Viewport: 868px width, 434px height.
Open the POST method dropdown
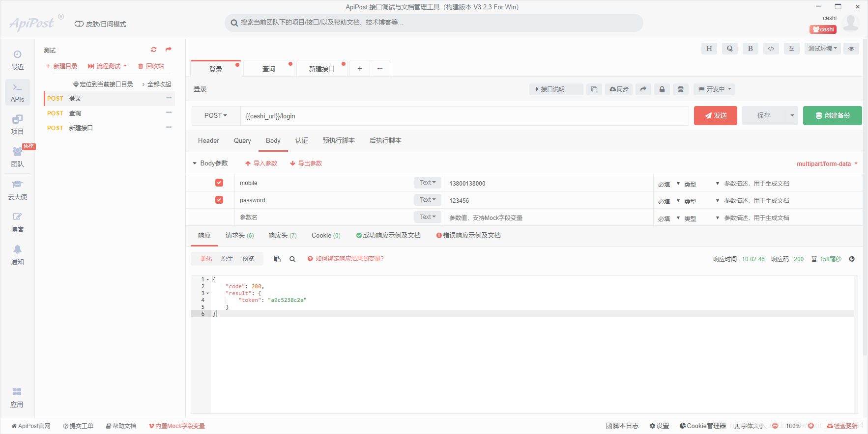(216, 116)
